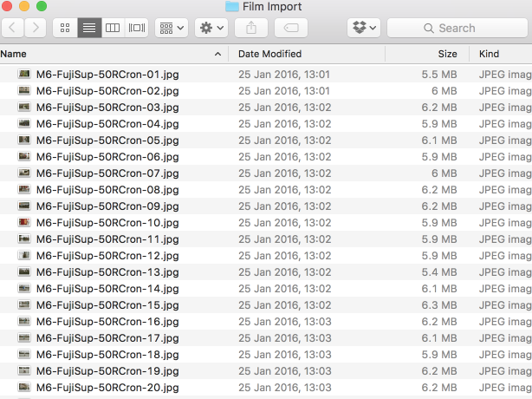Click thumbnail icon of M6-FujiSup-50RCron-18.jpg
The width and height of the screenshot is (532, 399).
coord(24,354)
